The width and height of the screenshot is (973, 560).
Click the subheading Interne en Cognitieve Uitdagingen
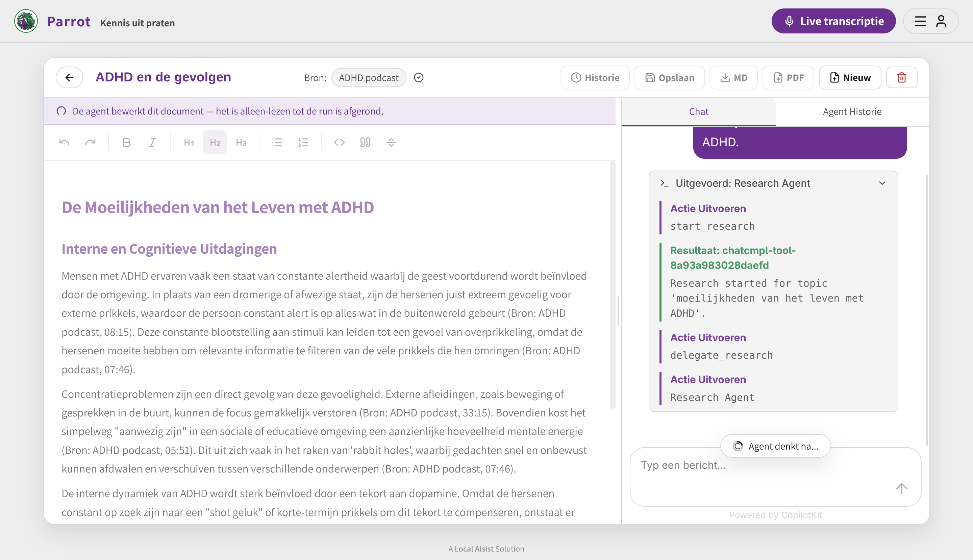coord(169,249)
